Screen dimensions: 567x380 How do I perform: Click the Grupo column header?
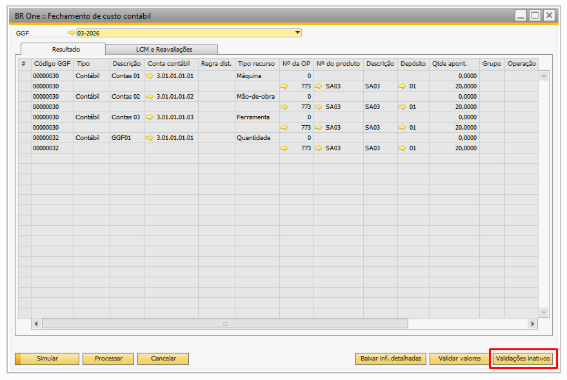[x=492, y=64]
